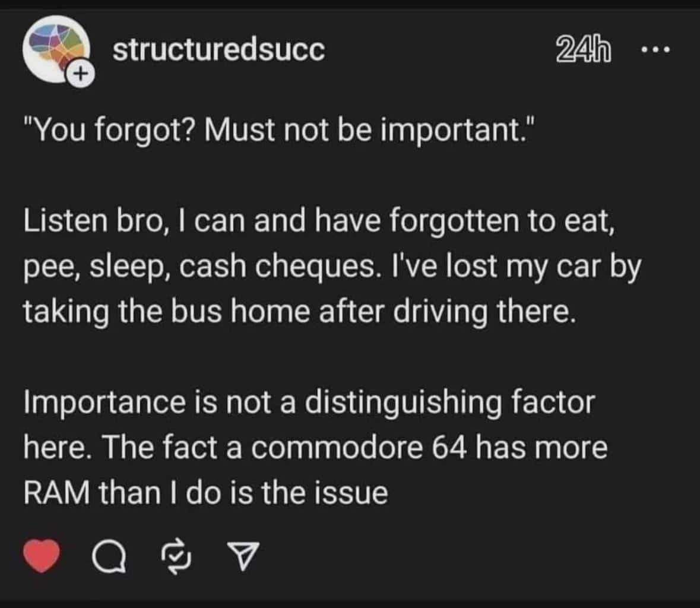
Task: Click the line "taking the bus home after driving there."
Action: [300, 312]
